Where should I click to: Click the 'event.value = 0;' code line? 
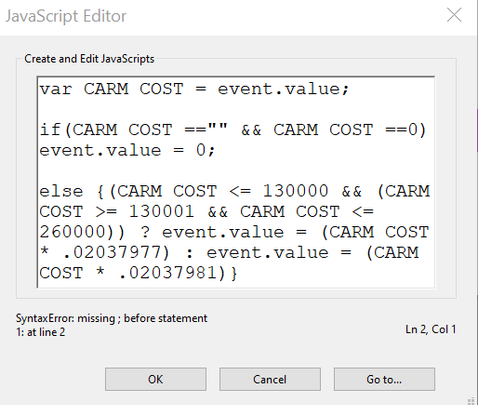click(127, 150)
